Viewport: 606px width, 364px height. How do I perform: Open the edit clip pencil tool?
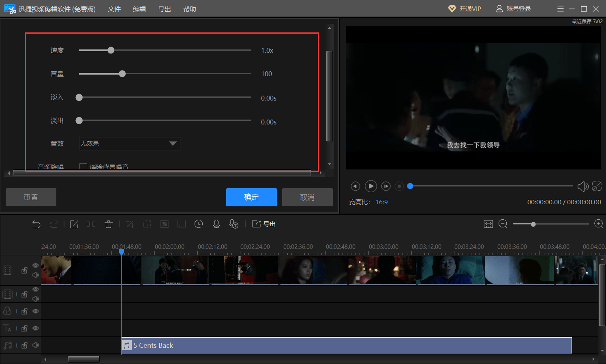74,224
